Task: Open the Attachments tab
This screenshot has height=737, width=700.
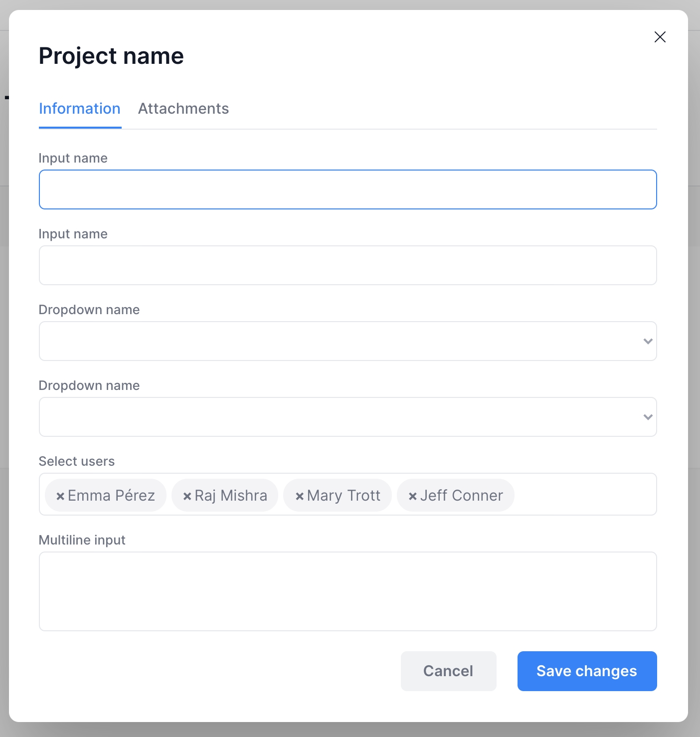Action: [183, 109]
